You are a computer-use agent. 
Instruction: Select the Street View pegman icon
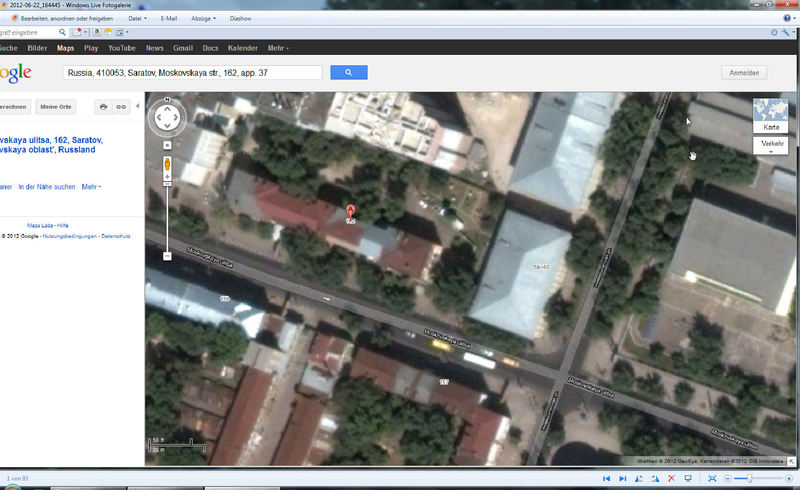(x=167, y=164)
